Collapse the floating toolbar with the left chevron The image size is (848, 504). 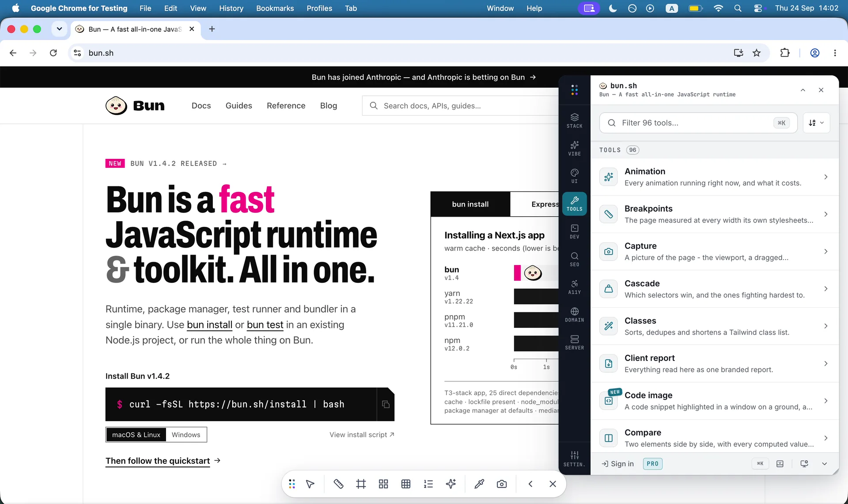point(530,484)
